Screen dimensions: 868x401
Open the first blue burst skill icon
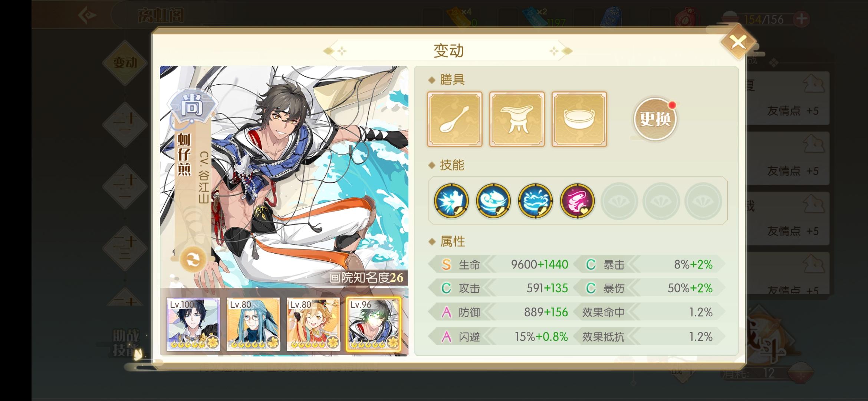tap(451, 201)
